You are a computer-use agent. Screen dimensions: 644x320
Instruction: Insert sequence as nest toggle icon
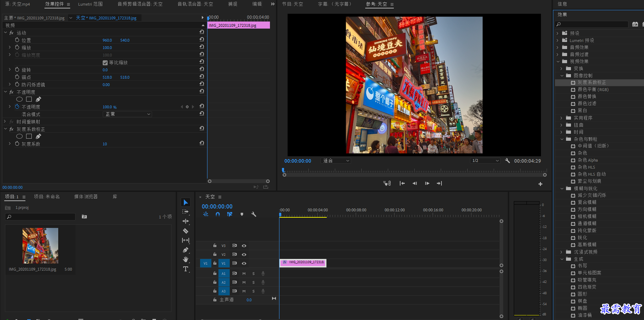pyautogui.click(x=206, y=214)
